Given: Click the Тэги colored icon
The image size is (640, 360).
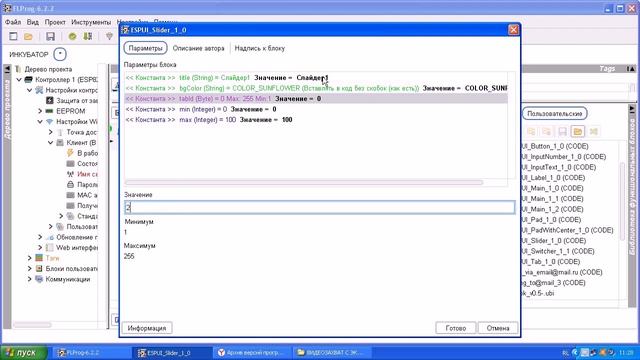Looking at the screenshot, I should [39, 258].
